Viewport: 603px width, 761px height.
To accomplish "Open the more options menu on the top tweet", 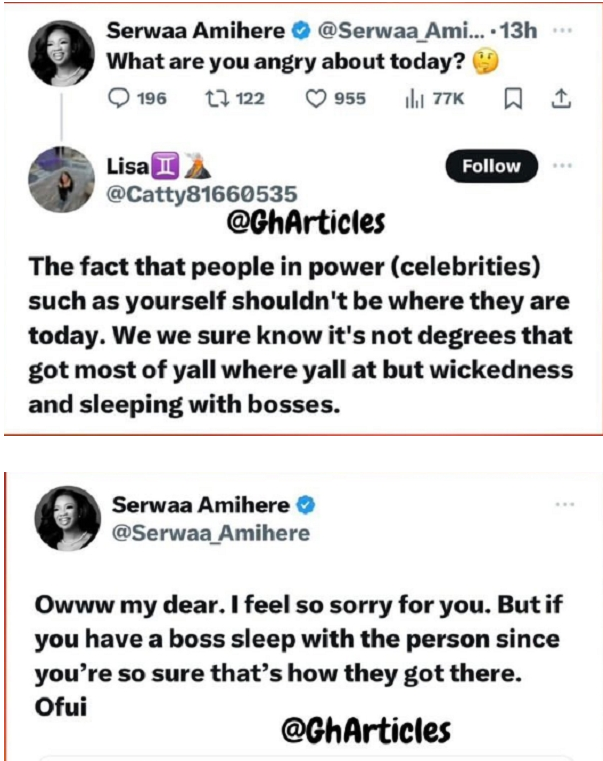I will [563, 31].
